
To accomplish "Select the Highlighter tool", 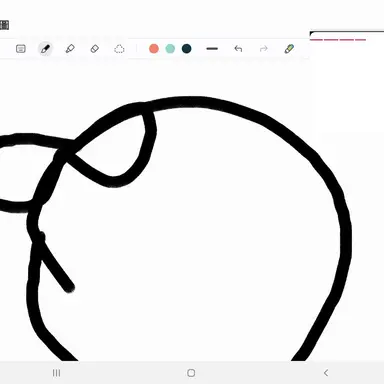I will (70, 49).
